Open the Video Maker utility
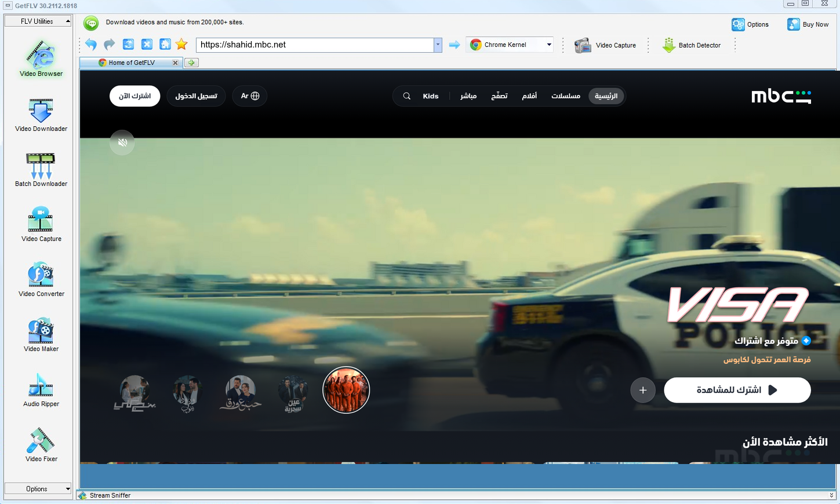Viewport: 840px width, 504px height. point(41,335)
